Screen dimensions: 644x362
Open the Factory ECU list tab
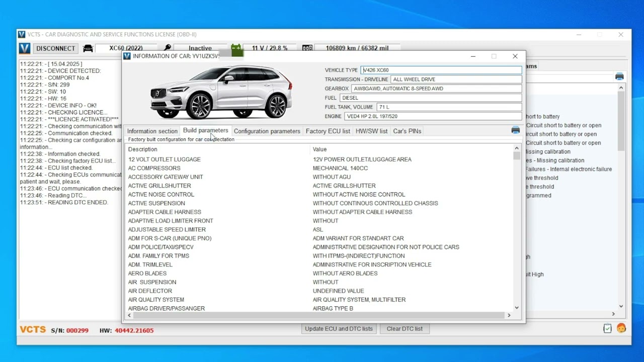(x=328, y=131)
